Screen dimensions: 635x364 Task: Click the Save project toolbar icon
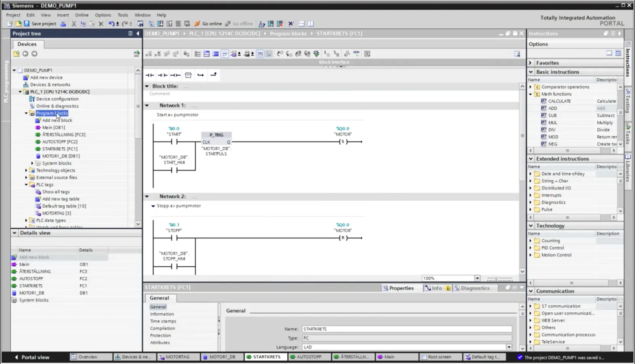pyautogui.click(x=26, y=24)
